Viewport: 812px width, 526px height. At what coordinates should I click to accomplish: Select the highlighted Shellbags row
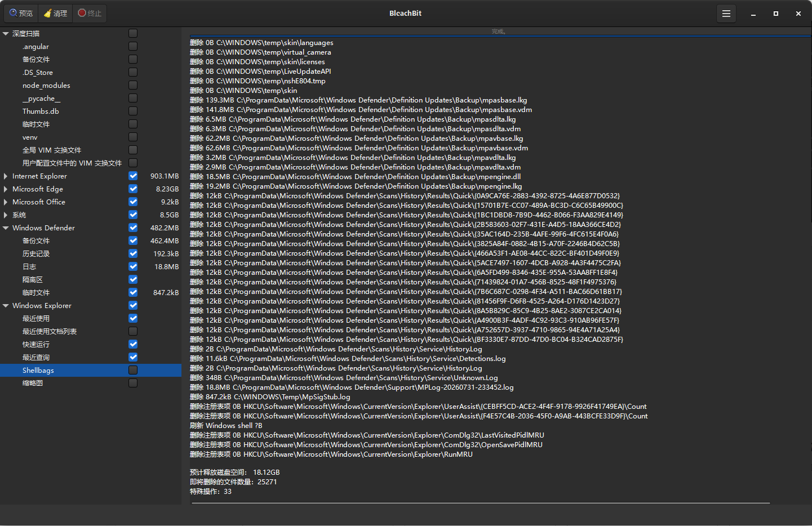[x=91, y=371]
